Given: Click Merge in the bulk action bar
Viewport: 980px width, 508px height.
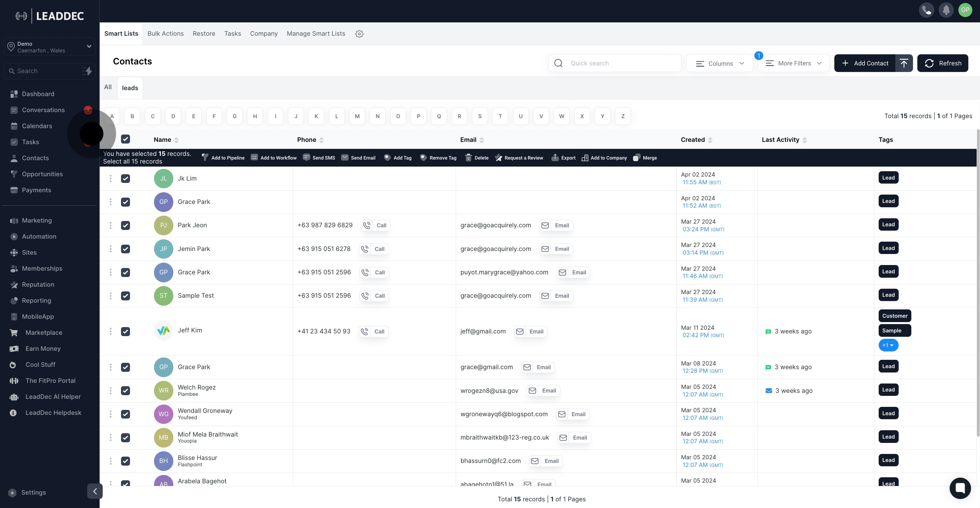Looking at the screenshot, I should (x=645, y=158).
